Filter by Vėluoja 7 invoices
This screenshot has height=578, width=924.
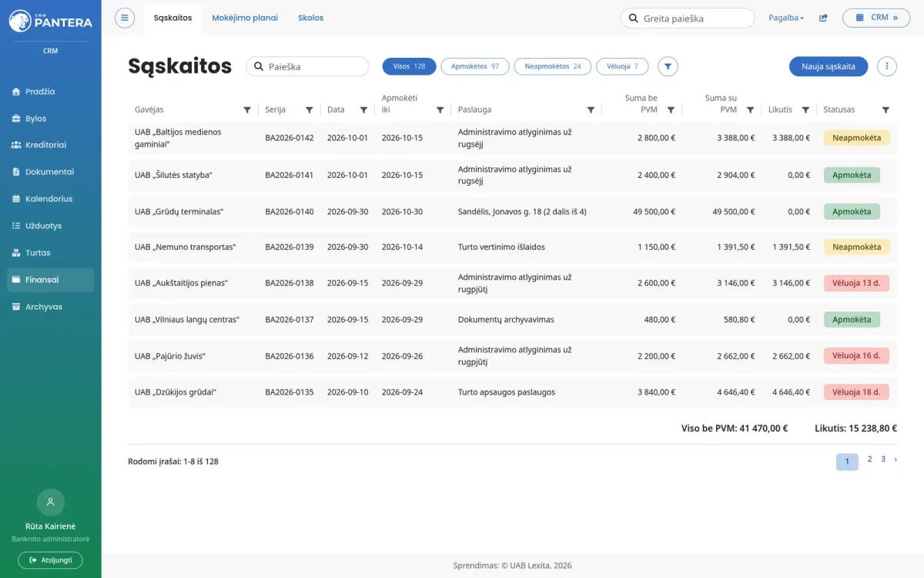pyautogui.click(x=623, y=67)
